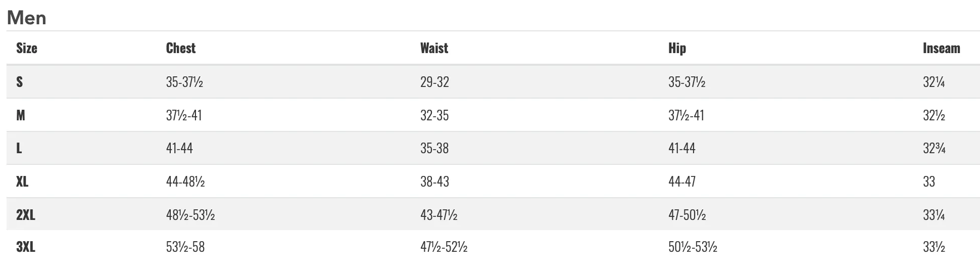The height and width of the screenshot is (269, 980).
Task: Click the M size row label
Action: (x=21, y=115)
